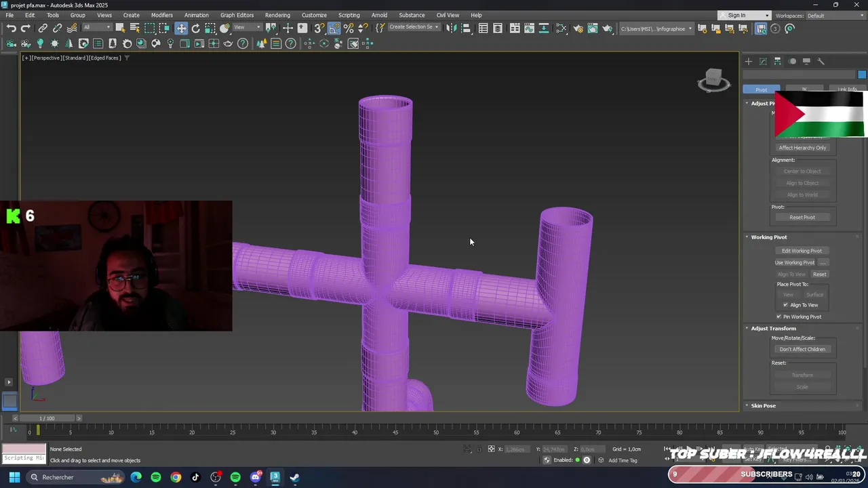Switch to the Pivot tab
Image resolution: width=868 pixels, height=488 pixels.
pyautogui.click(x=761, y=89)
